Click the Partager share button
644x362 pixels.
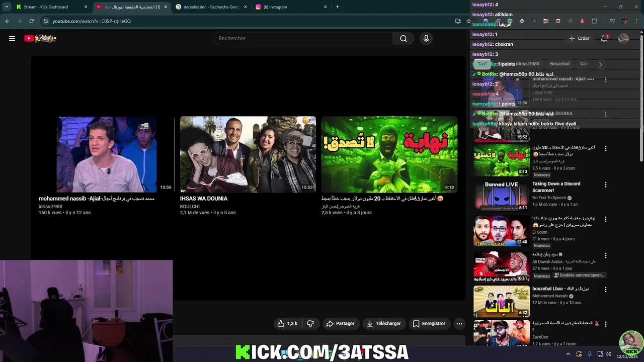pyautogui.click(x=340, y=324)
